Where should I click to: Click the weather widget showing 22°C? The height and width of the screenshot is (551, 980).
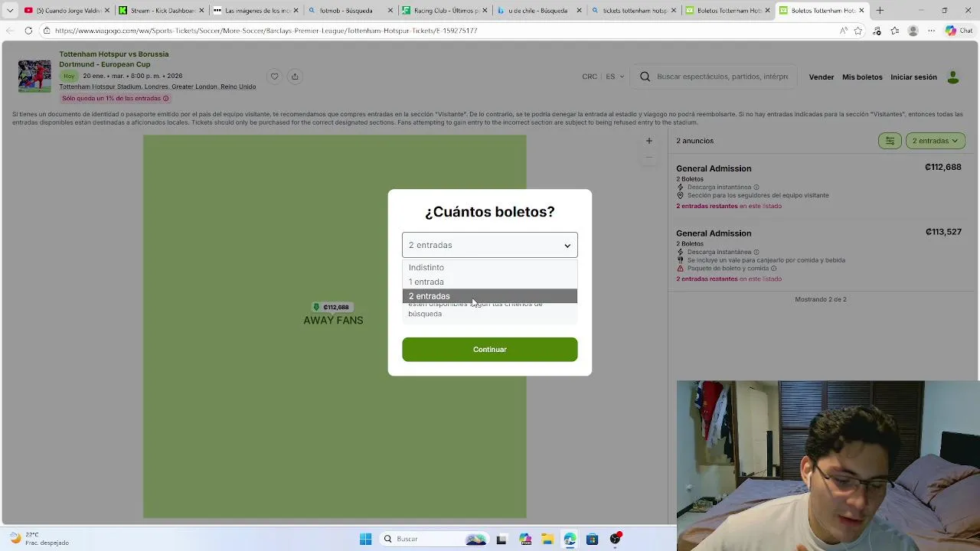pos(38,539)
